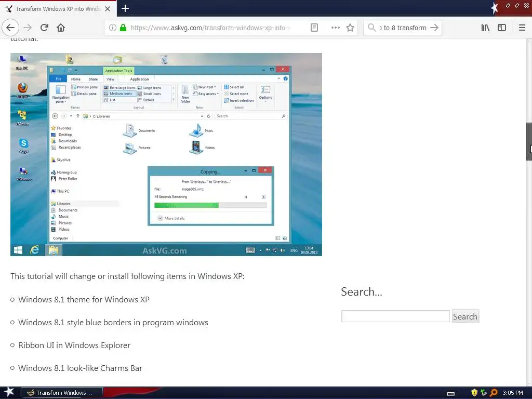Open the page actions three-dot menu

[335, 28]
